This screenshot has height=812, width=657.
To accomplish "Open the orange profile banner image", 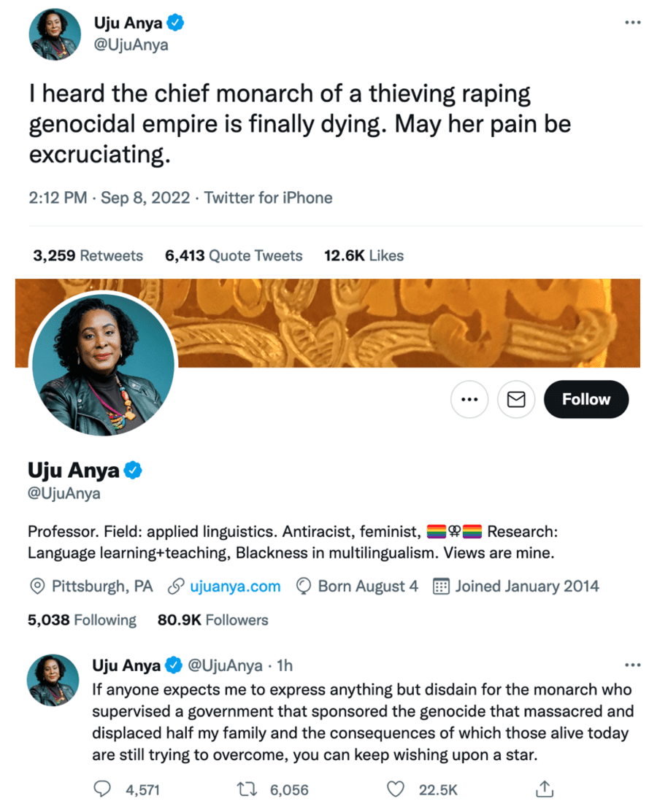I will point(409,322).
